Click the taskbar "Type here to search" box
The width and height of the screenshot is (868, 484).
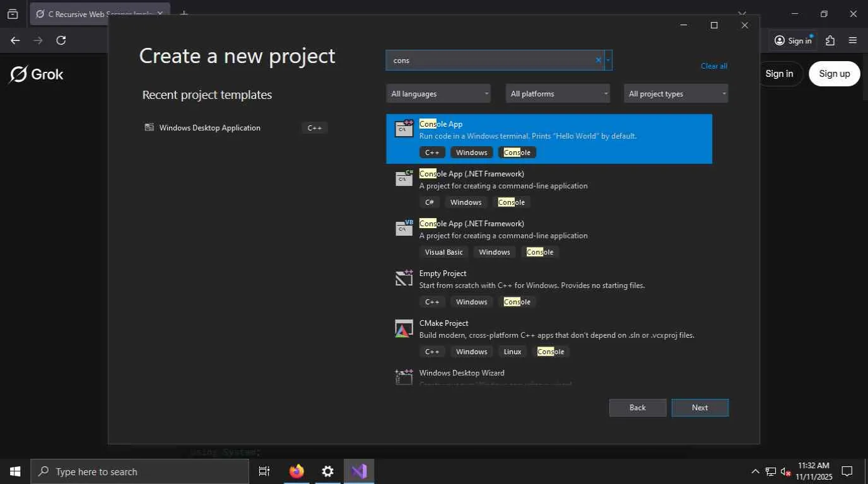[139, 471]
